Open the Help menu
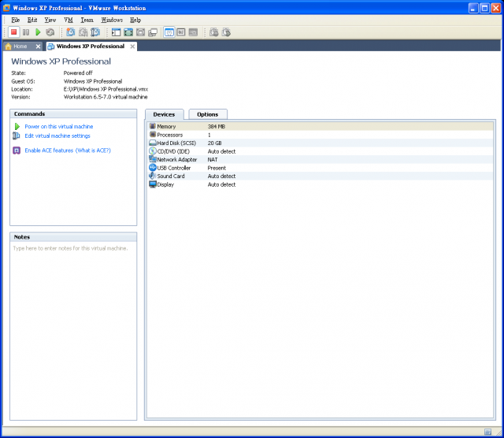This screenshot has height=438, width=504. coord(135,20)
